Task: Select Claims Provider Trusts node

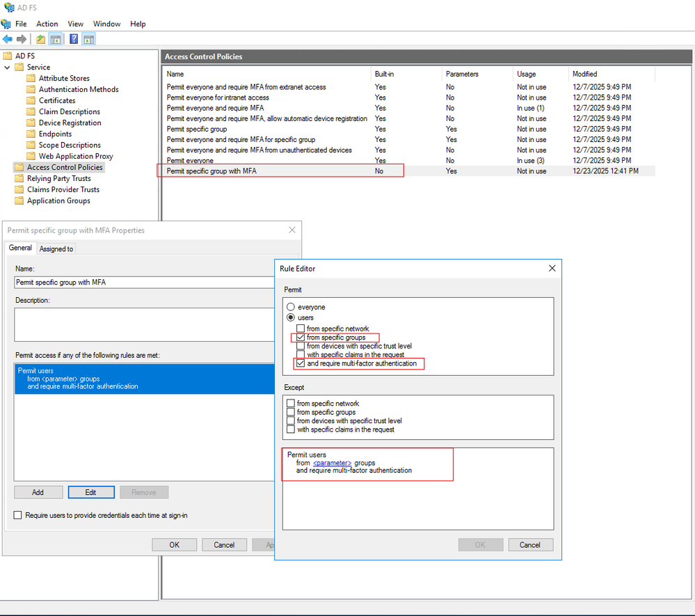Action: tap(63, 189)
